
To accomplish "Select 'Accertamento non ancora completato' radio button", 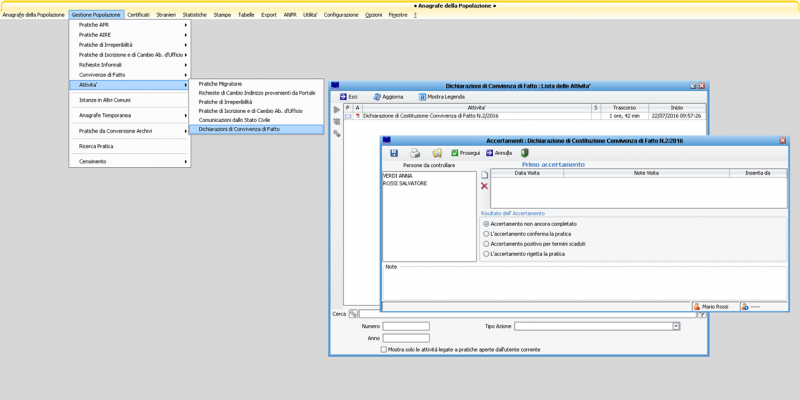I will coord(487,224).
